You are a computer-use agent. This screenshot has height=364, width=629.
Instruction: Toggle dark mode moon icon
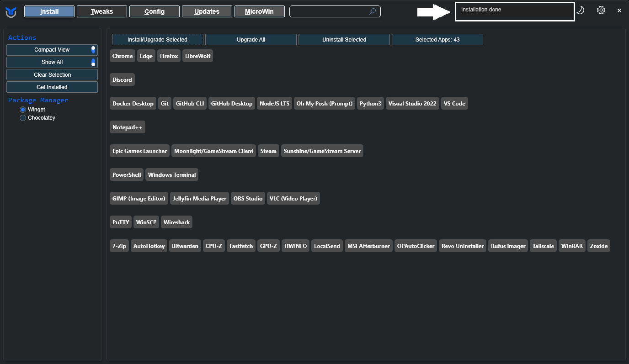(580, 10)
